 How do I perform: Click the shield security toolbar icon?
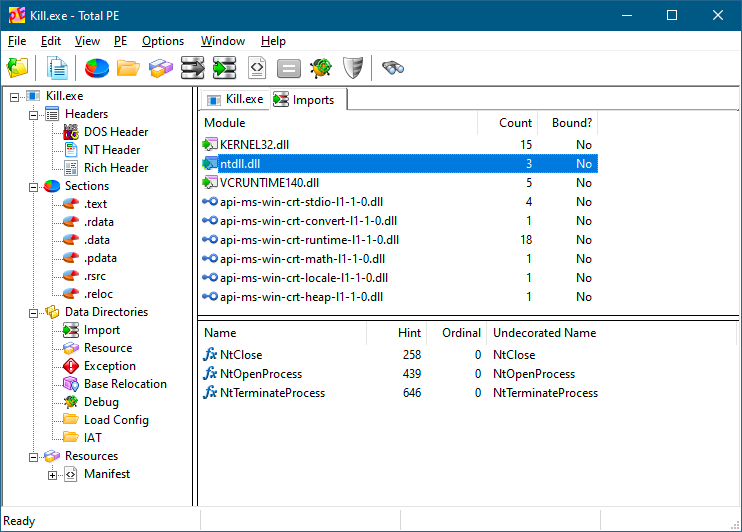tap(352, 68)
